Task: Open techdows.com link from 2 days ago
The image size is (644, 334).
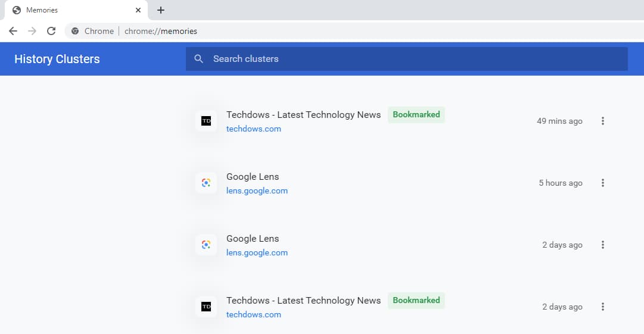Action: [x=253, y=315]
